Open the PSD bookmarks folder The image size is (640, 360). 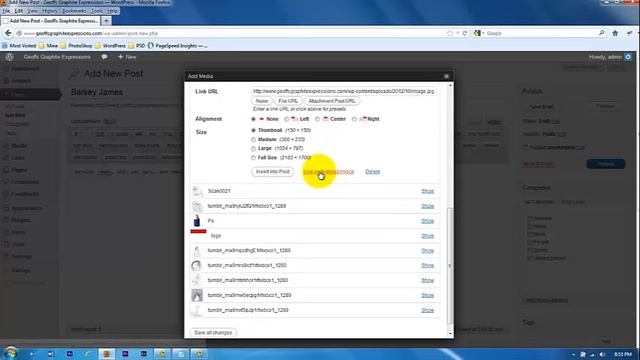pyautogui.click(x=137, y=46)
